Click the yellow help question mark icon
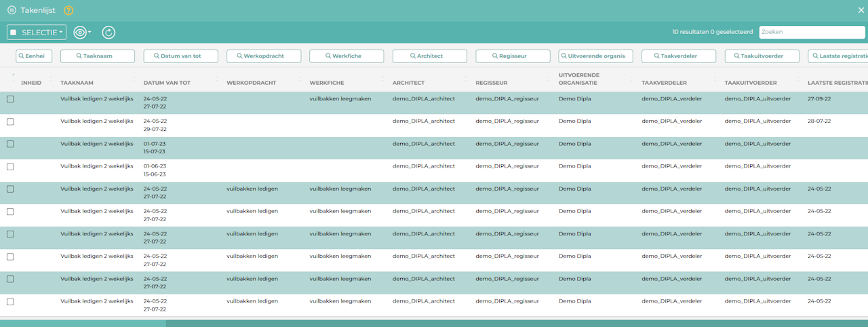 [68, 11]
